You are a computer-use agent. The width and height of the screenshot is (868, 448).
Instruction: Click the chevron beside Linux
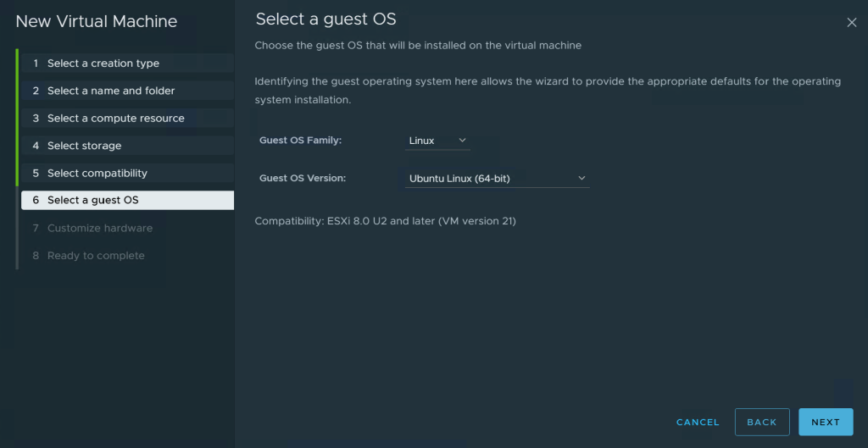coord(462,141)
